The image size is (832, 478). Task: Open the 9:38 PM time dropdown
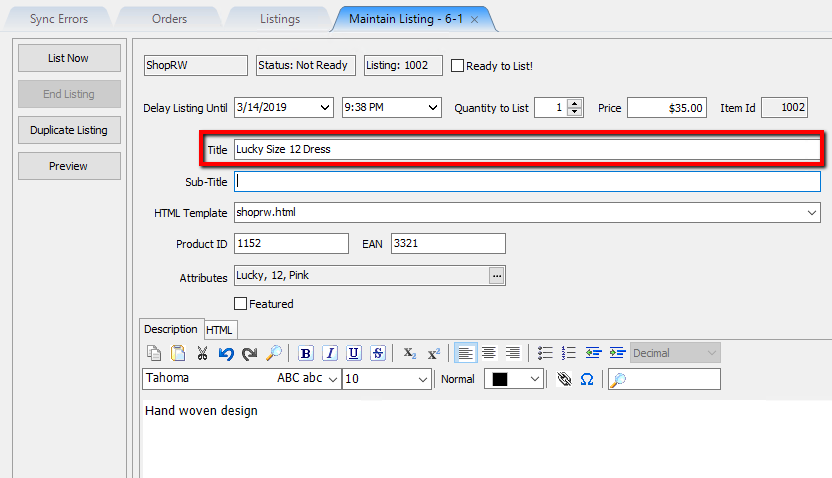(x=433, y=108)
